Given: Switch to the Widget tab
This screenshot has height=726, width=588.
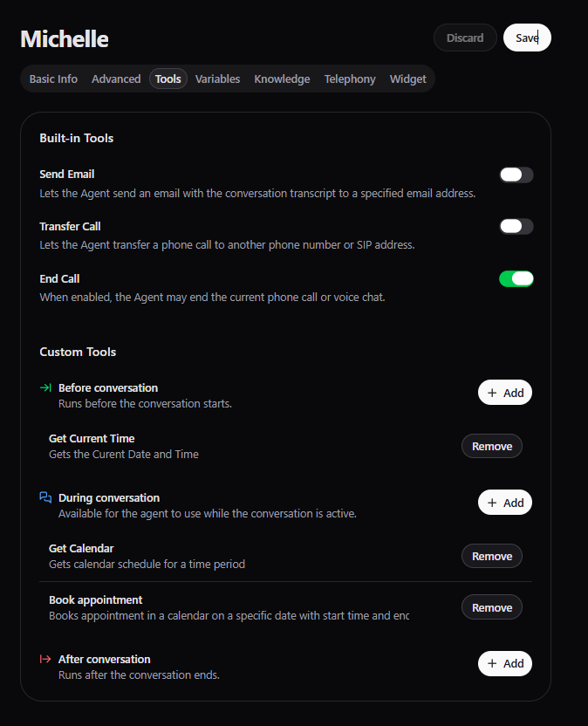Looking at the screenshot, I should (x=408, y=79).
